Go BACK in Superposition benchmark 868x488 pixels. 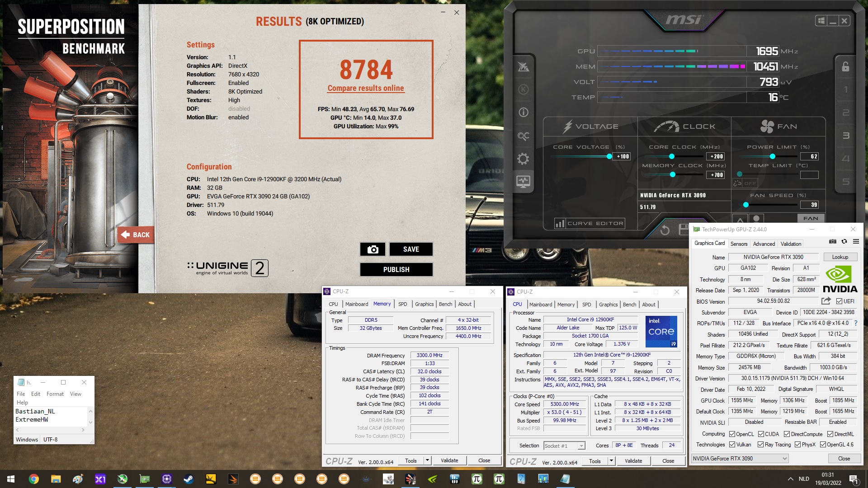(x=136, y=235)
